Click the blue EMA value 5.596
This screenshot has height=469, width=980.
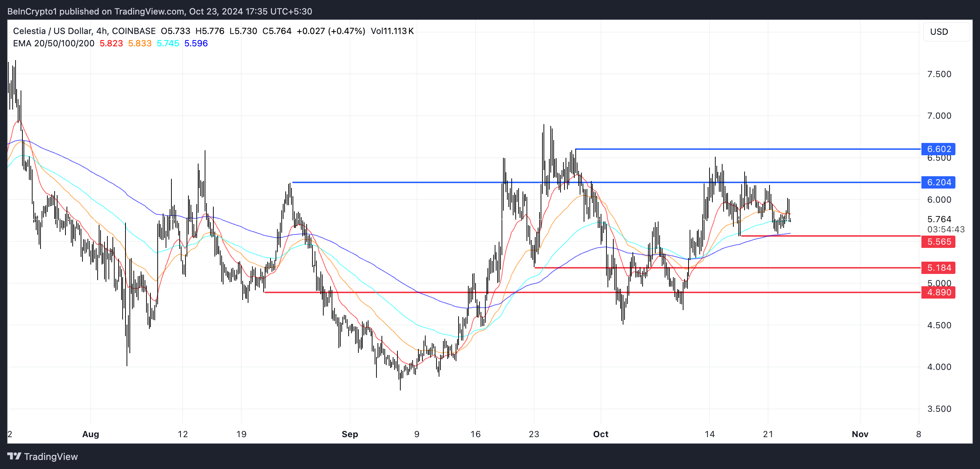click(x=196, y=43)
